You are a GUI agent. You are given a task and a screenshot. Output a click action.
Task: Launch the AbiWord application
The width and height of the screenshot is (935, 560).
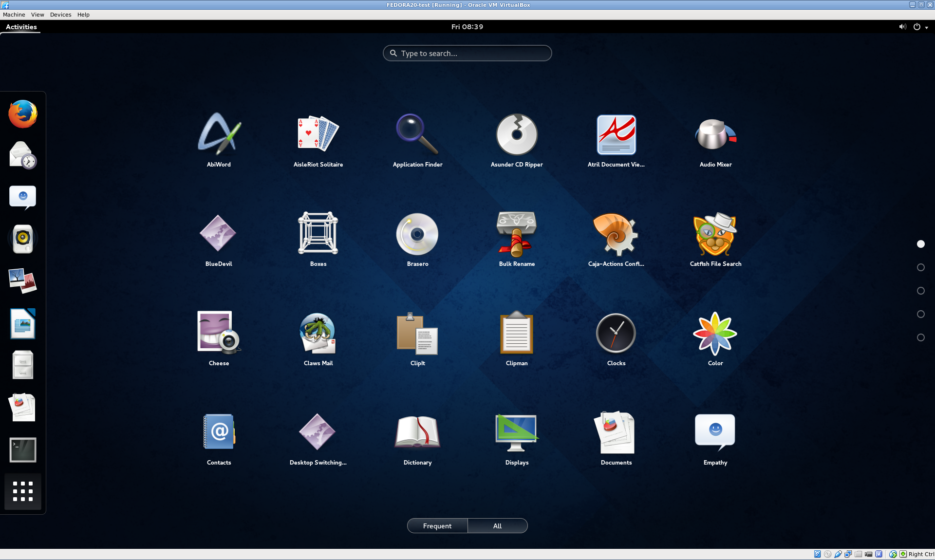tap(219, 134)
